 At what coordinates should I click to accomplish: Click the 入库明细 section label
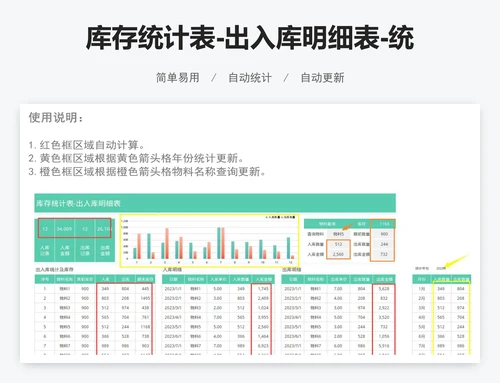(172, 269)
